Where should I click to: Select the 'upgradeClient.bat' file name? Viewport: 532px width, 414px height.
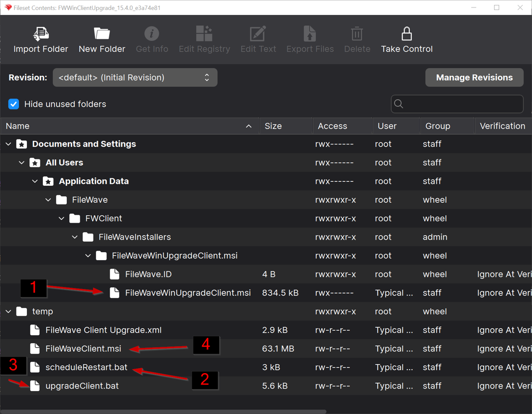click(82, 386)
